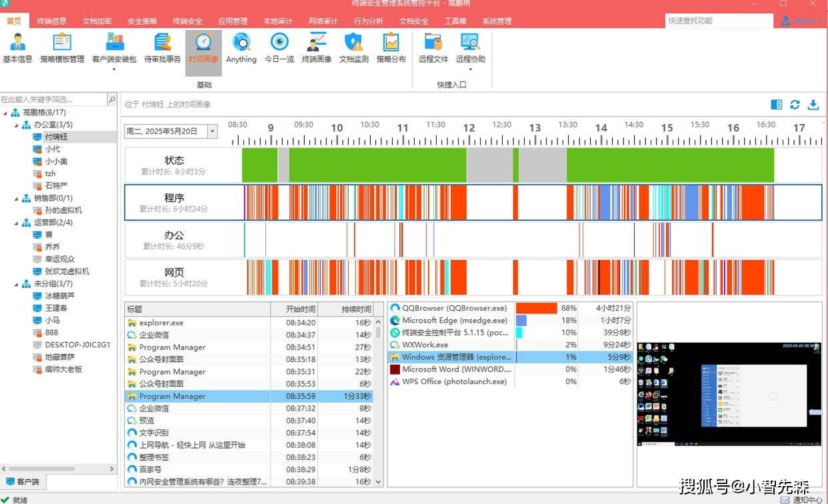Select terminal 小代 in the tree

[53, 149]
